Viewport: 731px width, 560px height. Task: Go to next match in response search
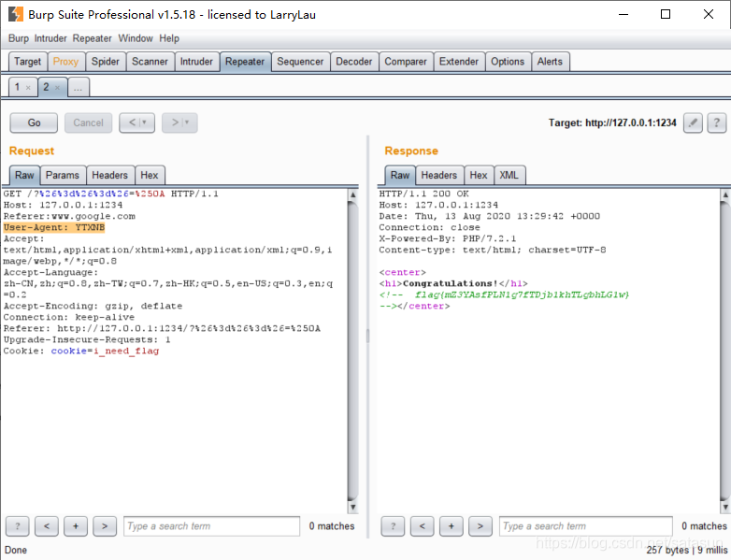[480, 526]
